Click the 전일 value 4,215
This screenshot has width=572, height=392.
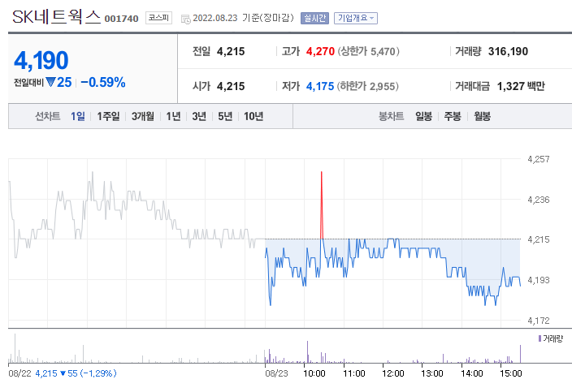[x=231, y=51]
